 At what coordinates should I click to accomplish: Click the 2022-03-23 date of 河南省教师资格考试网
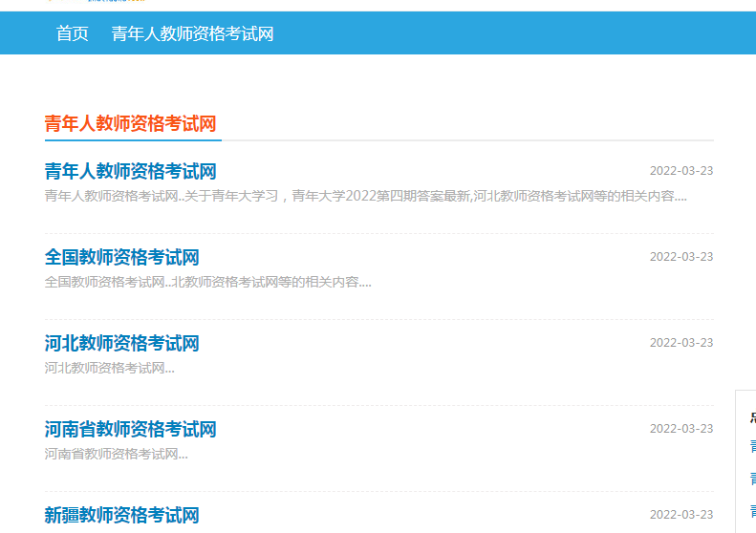pos(681,429)
